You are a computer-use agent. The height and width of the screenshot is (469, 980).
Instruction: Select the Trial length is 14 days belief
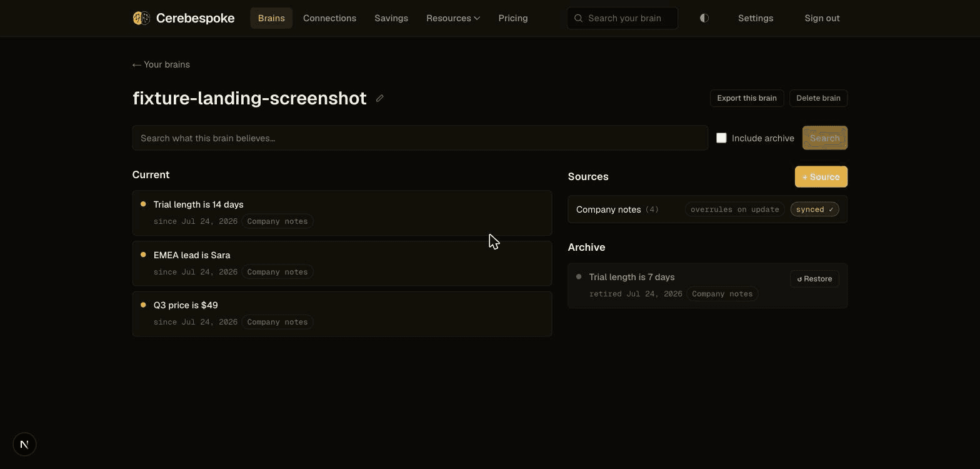(342, 213)
